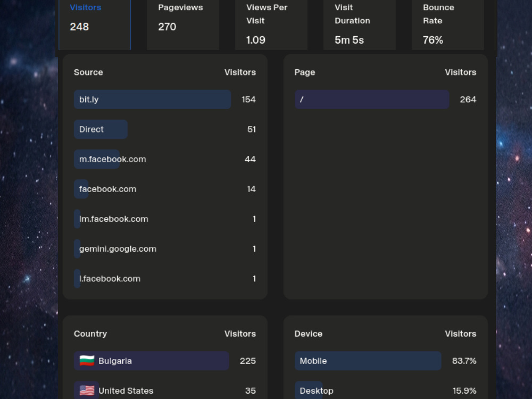The height and width of the screenshot is (399, 532).
Task: Click the Bulgarian flag icon
Action: 87,361
